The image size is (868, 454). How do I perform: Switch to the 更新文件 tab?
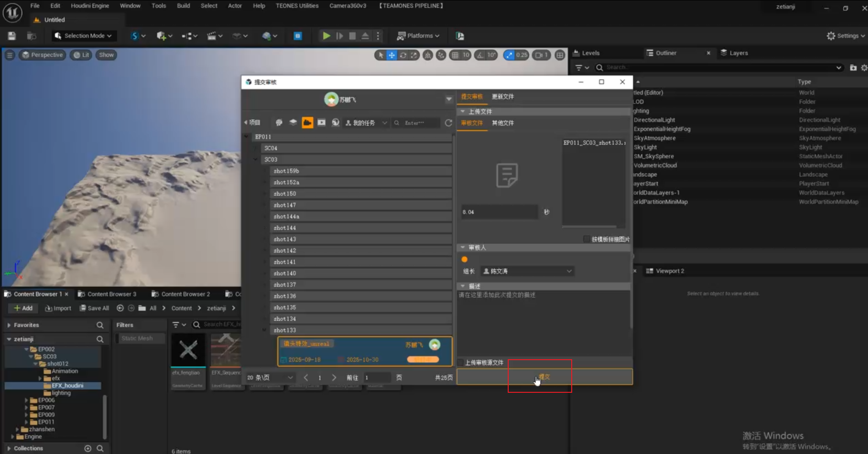click(503, 97)
